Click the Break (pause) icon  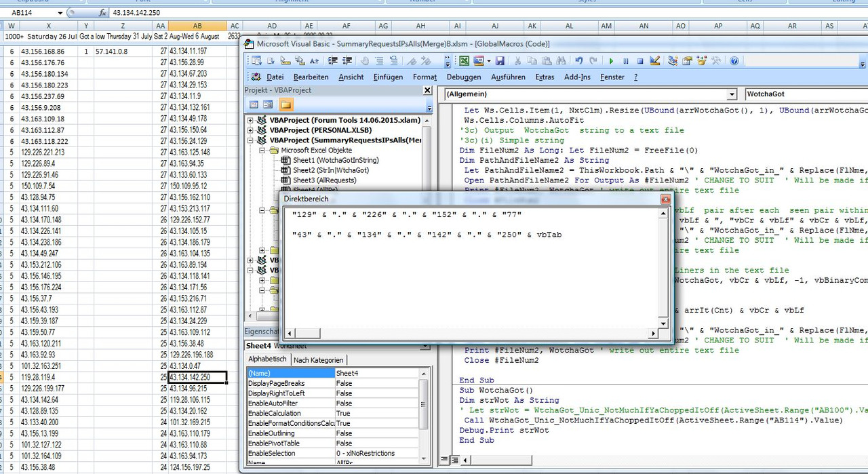(x=625, y=61)
